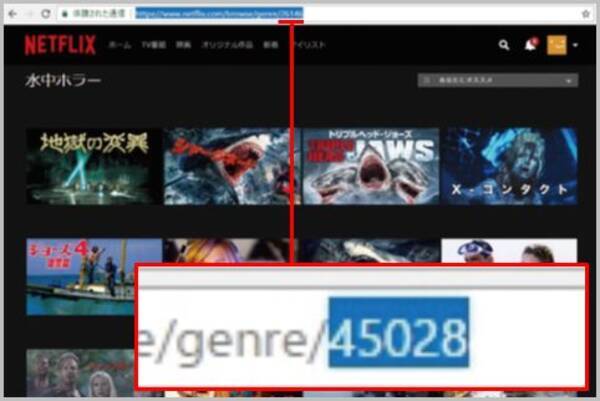Open the sort order dropdown
Screen dimensions: 600x401
click(x=498, y=80)
